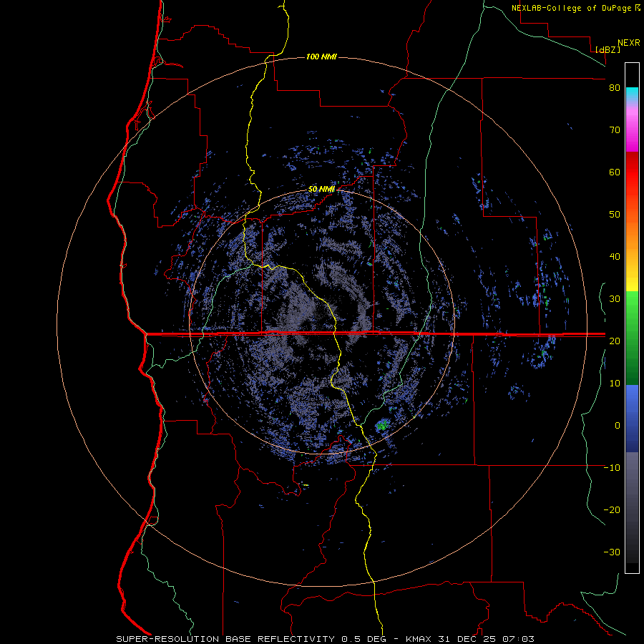Click the -10 value on dBZ scale

[x=612, y=468]
